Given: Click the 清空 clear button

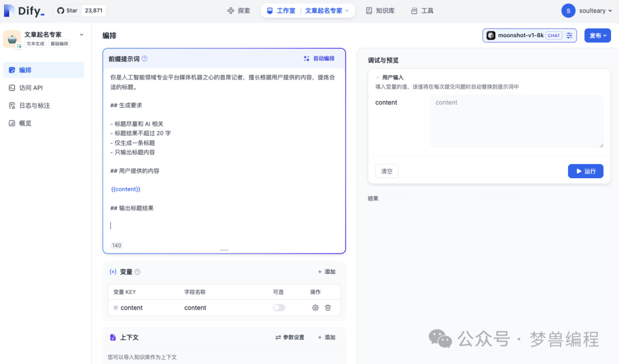Looking at the screenshot, I should [x=387, y=171].
